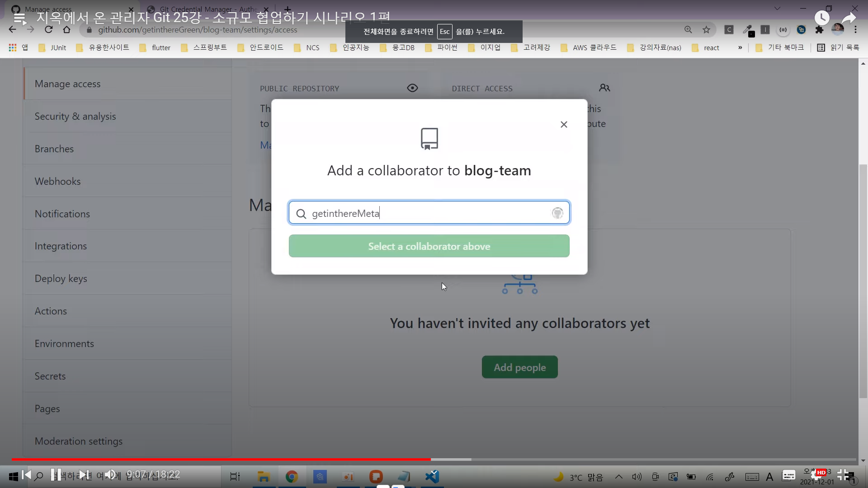868x488 pixels.
Task: Go to Branches settings
Action: (127, 149)
